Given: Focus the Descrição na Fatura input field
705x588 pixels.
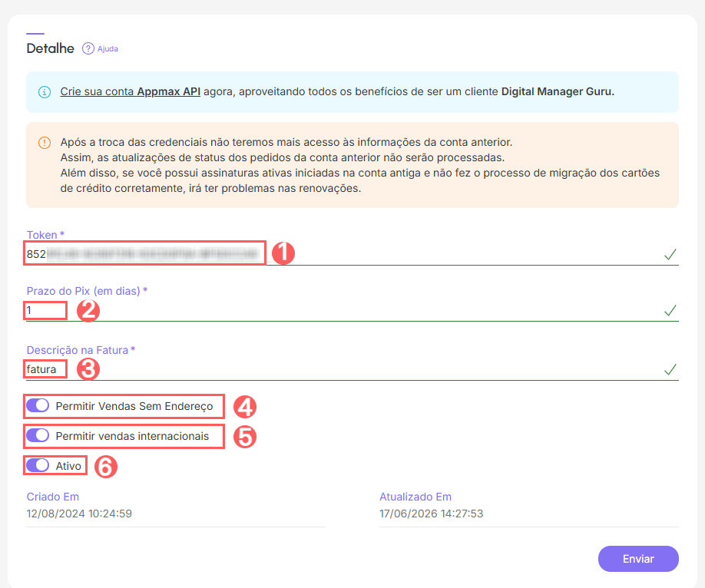Looking at the screenshot, I should [x=352, y=369].
